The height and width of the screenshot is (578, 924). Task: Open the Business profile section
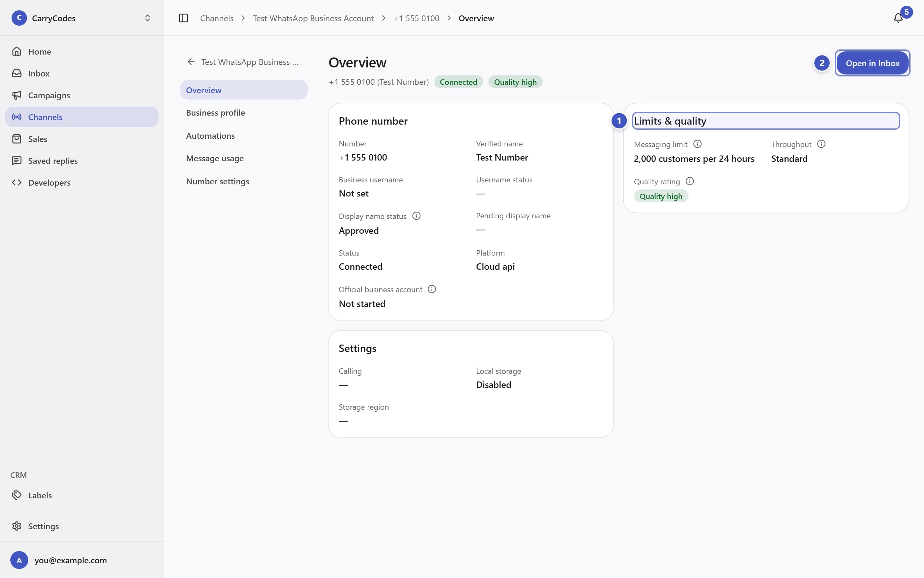(x=244, y=113)
